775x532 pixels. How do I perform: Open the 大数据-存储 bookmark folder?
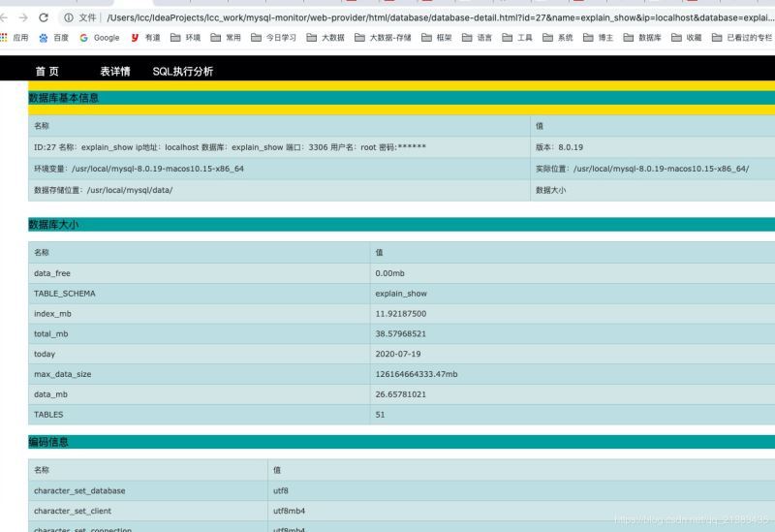click(383, 38)
